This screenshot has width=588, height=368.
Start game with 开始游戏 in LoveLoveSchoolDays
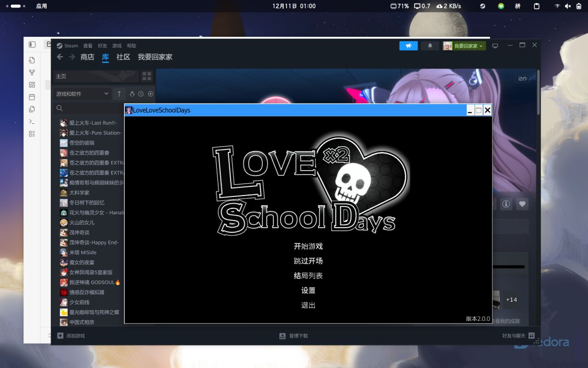(308, 247)
